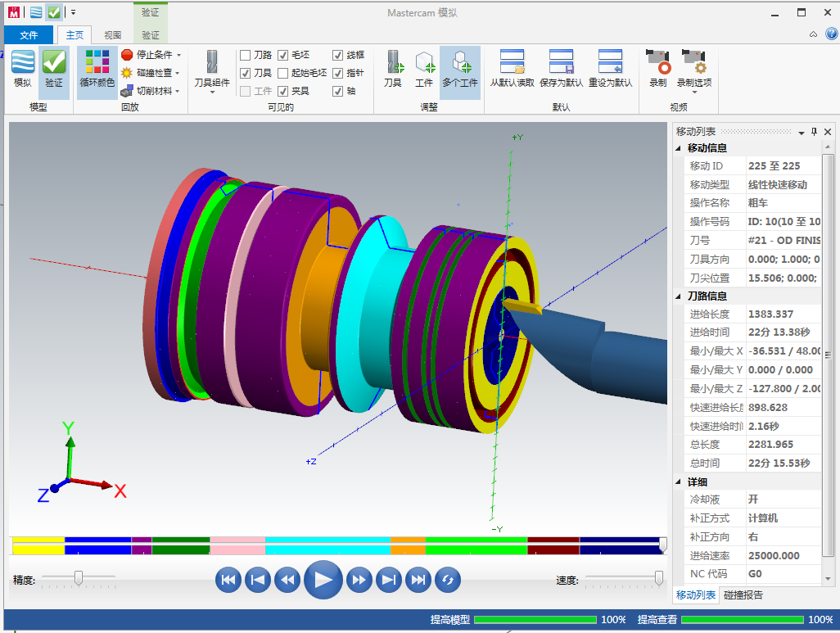Switch to the 视图 ribbon tab
840x633 pixels.
coord(113,35)
